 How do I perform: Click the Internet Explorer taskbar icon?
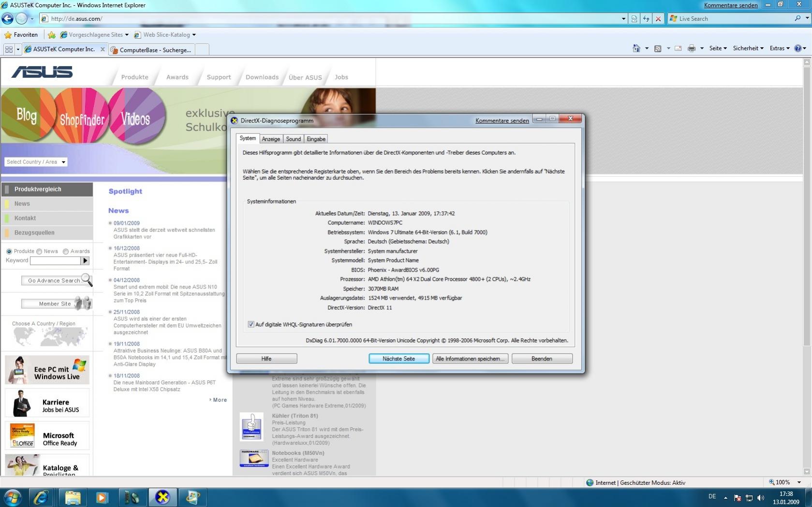tap(41, 497)
